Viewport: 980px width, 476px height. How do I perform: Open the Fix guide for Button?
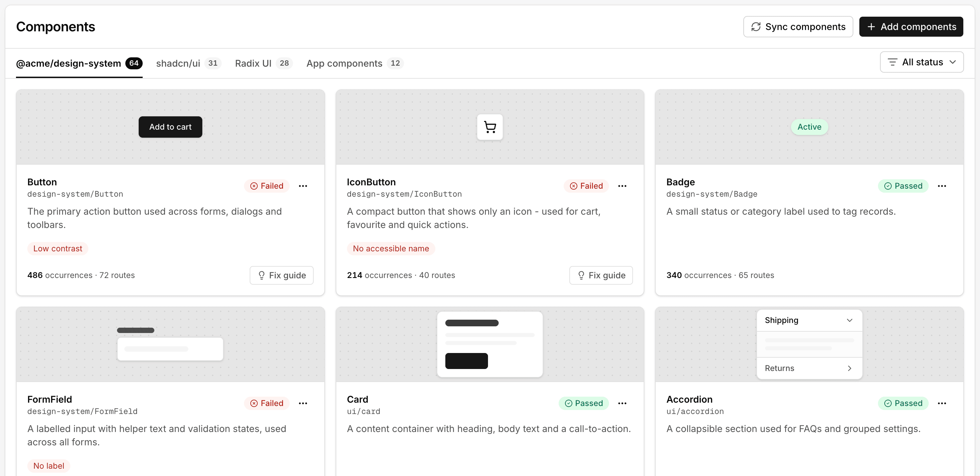tap(282, 275)
